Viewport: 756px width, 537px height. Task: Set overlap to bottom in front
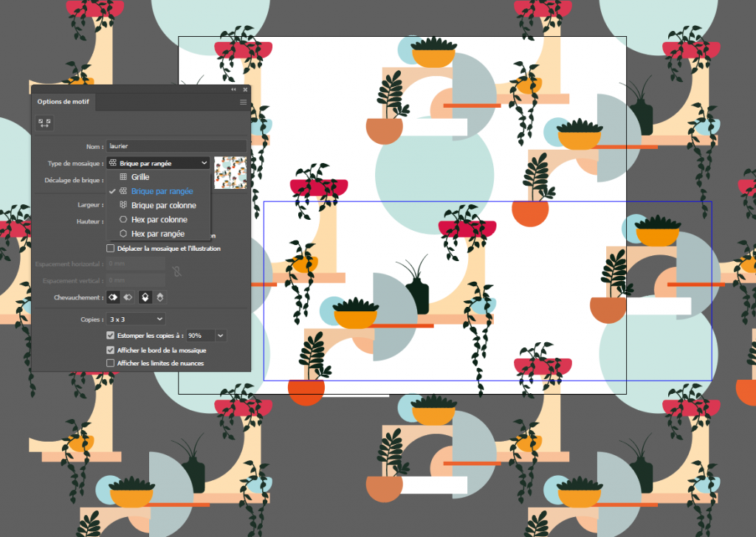[x=160, y=297]
